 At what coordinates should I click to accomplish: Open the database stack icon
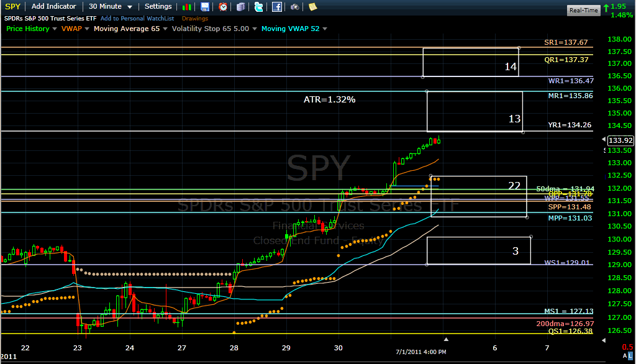coord(240,7)
